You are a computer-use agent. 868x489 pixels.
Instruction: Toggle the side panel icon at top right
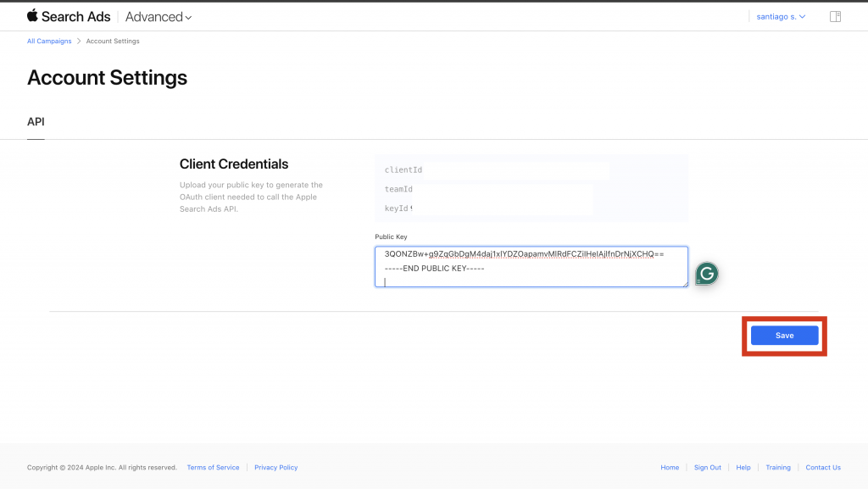click(x=835, y=17)
